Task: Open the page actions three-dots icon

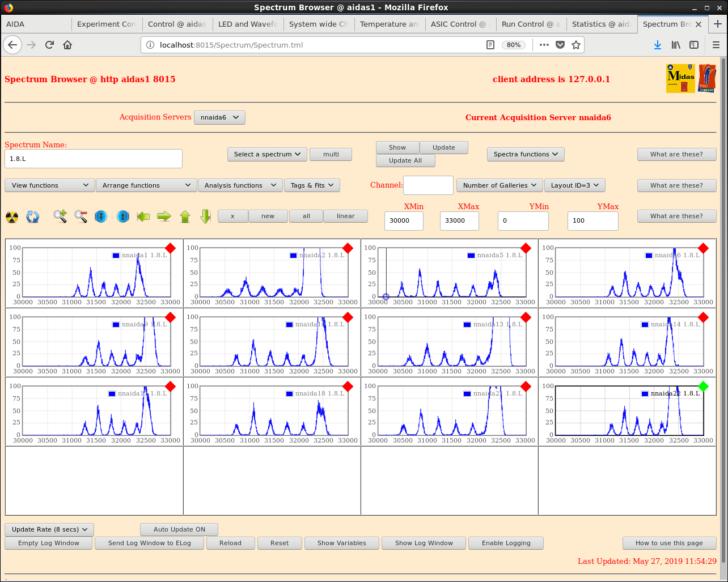Action: [x=544, y=45]
